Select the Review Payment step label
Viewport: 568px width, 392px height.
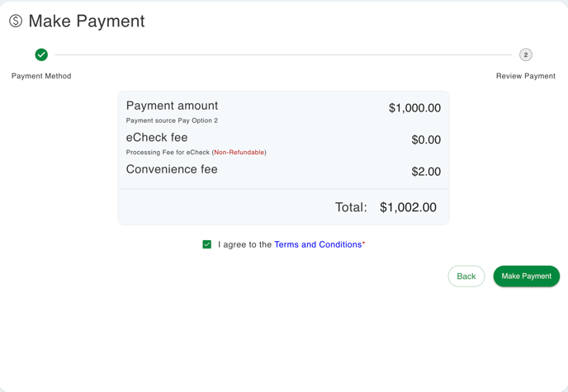click(526, 76)
